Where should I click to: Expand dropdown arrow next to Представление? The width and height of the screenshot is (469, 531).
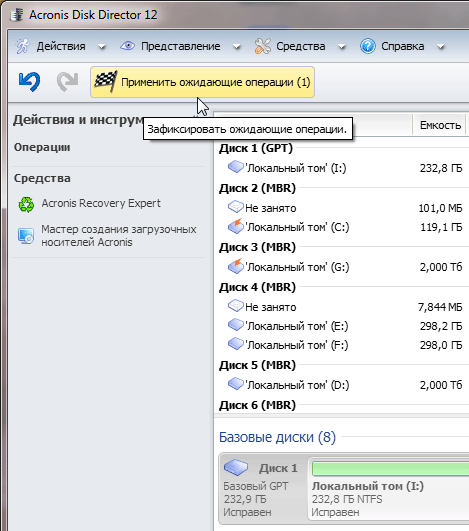pos(237,47)
